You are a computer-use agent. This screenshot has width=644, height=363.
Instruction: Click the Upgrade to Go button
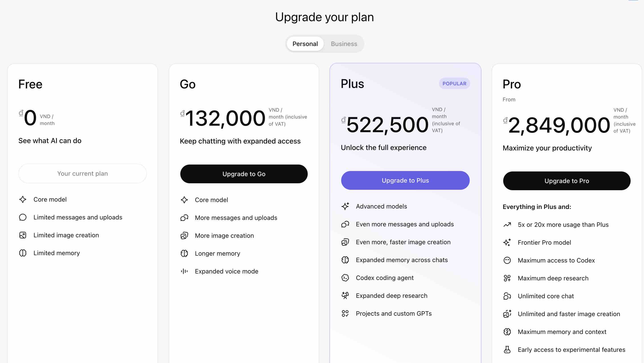(x=244, y=174)
